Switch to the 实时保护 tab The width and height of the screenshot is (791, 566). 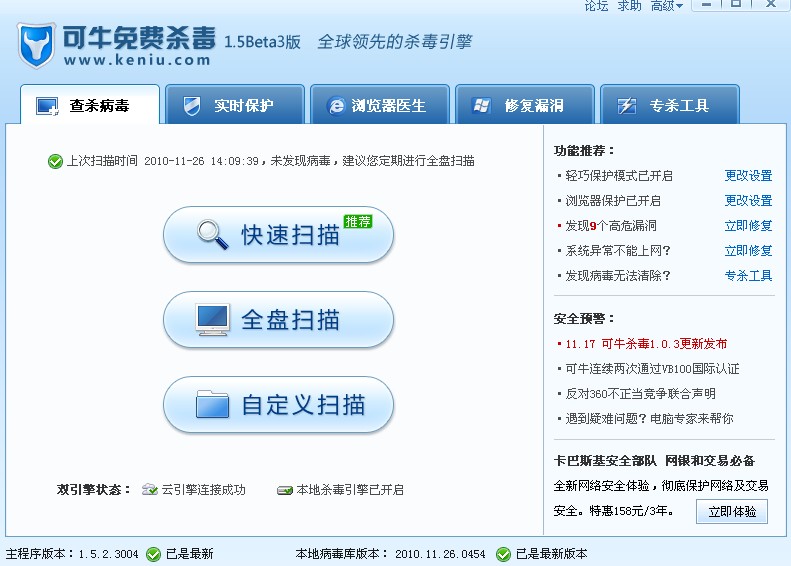(235, 104)
